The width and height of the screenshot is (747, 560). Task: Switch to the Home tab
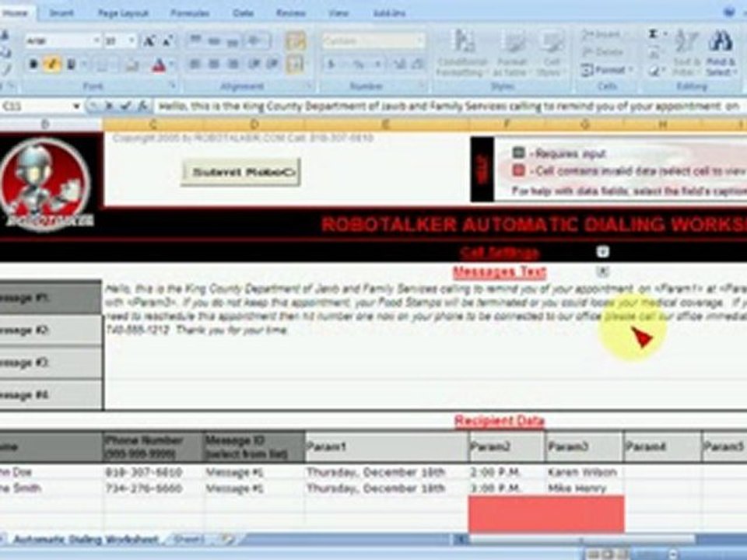point(15,13)
